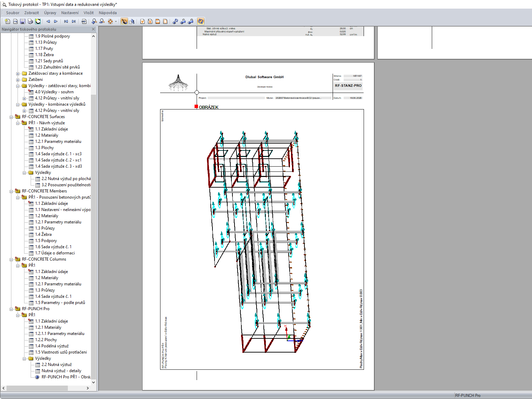Expand 4.12 Průřezy - vnitřní síly node
This screenshot has width=532, height=399.
click(24, 98)
